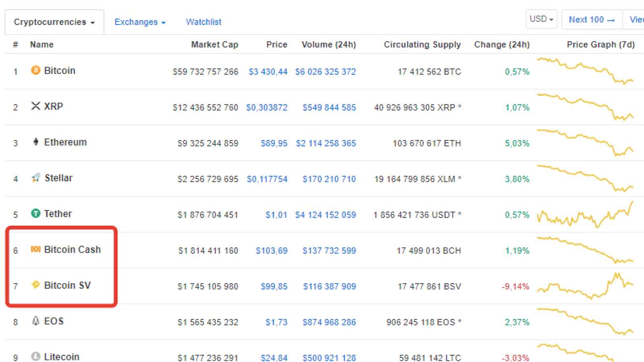The width and height of the screenshot is (644, 362).
Task: Open the Ethereum name link
Action: click(x=65, y=142)
